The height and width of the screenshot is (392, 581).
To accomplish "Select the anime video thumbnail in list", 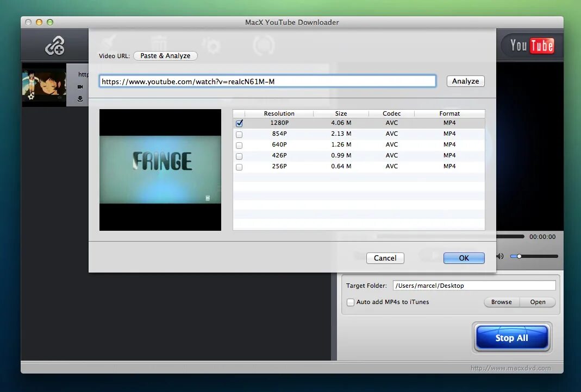I will click(x=44, y=85).
